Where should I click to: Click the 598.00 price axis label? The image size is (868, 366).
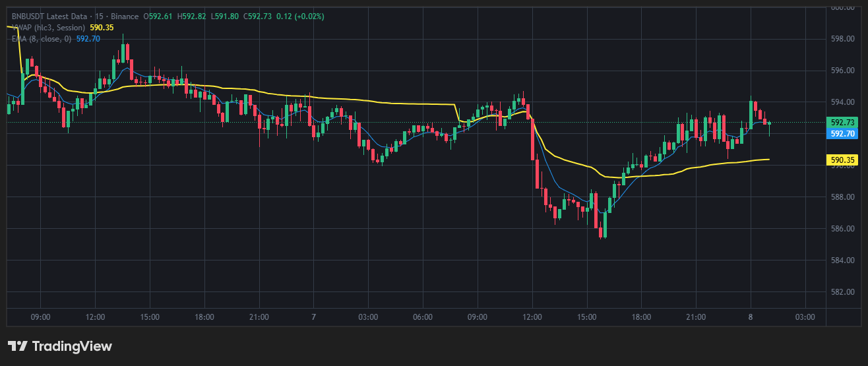pyautogui.click(x=842, y=39)
